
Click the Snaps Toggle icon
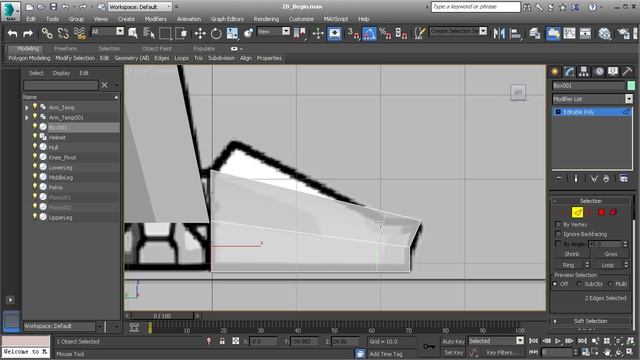point(353,33)
